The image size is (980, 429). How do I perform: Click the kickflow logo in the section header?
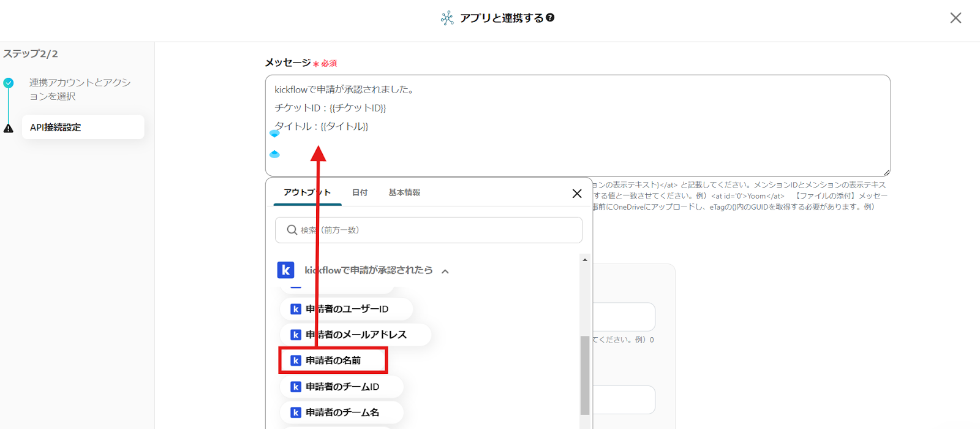[x=285, y=270]
